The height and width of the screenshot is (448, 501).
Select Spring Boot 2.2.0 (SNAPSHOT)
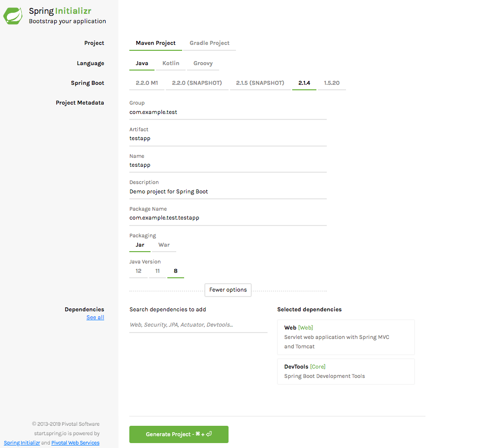pos(197,83)
